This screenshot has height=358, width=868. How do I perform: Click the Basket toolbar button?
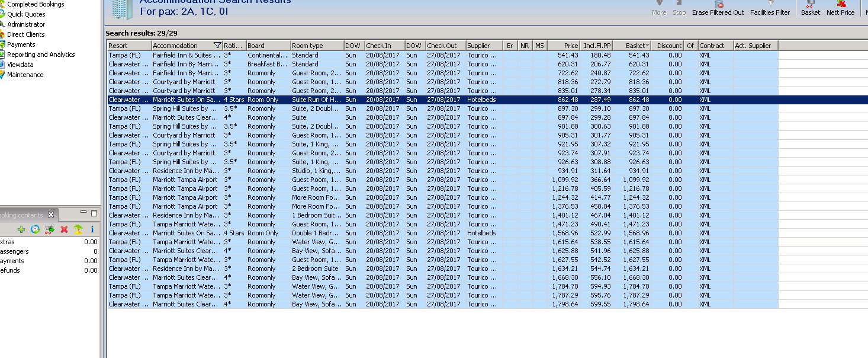pyautogui.click(x=811, y=8)
